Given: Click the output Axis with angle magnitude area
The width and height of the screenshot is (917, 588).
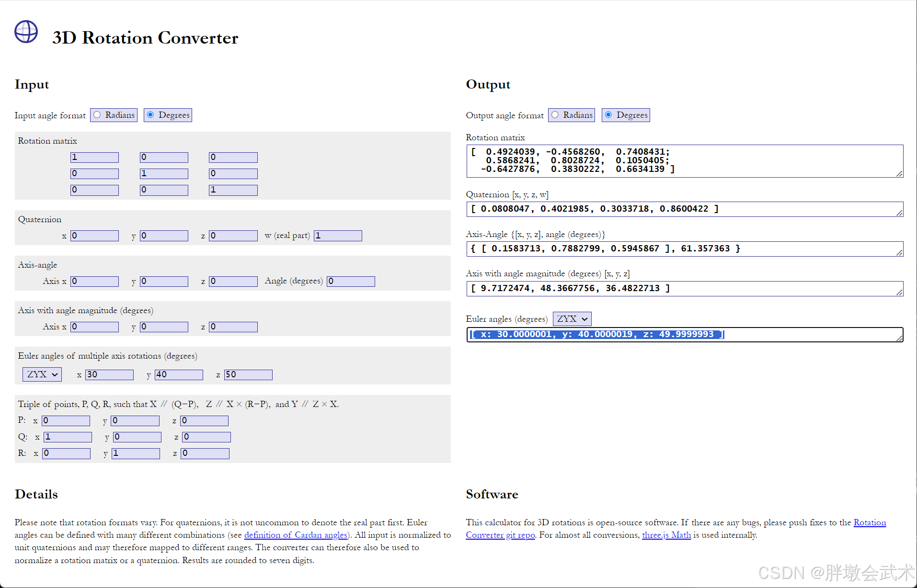Looking at the screenshot, I should pyautogui.click(x=685, y=289).
